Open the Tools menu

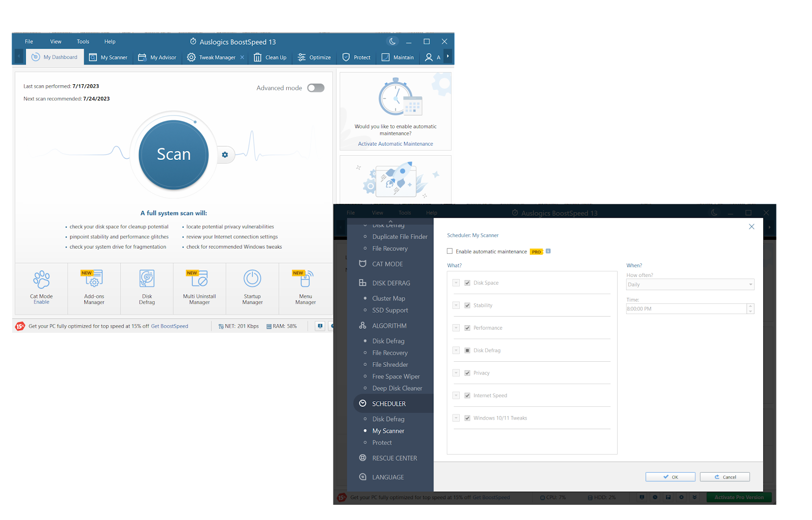[83, 42]
